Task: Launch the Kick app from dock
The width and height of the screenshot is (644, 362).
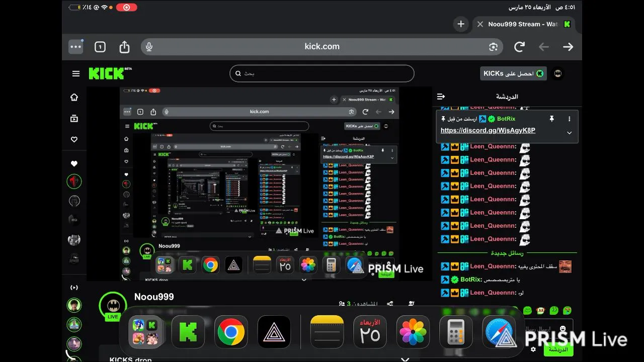Action: (188, 332)
